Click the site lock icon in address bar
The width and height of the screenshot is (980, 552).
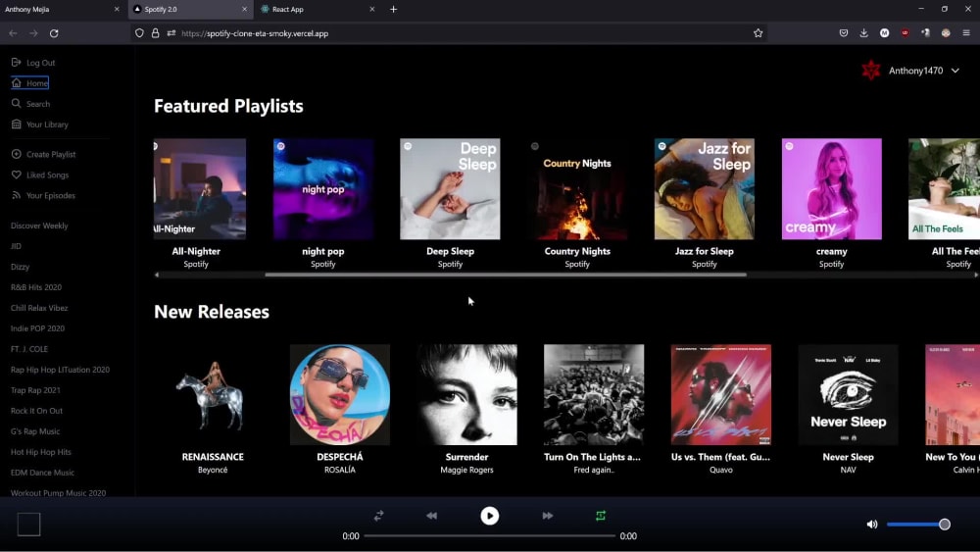pyautogui.click(x=155, y=33)
